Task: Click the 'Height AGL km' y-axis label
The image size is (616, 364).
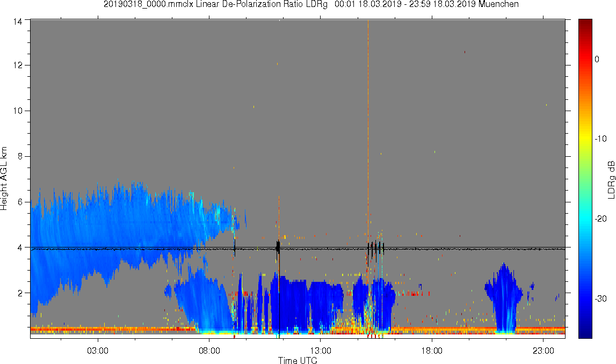Action: [4, 179]
